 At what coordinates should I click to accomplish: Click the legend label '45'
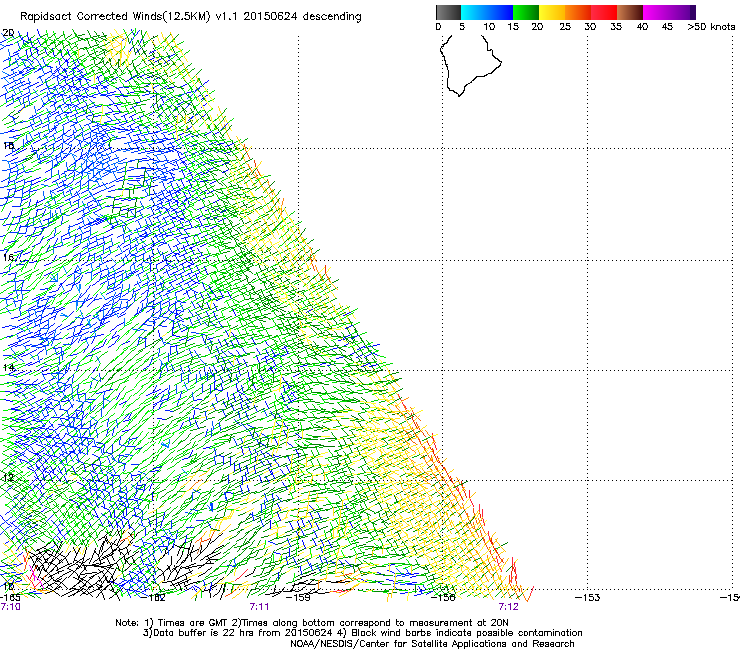tap(667, 27)
